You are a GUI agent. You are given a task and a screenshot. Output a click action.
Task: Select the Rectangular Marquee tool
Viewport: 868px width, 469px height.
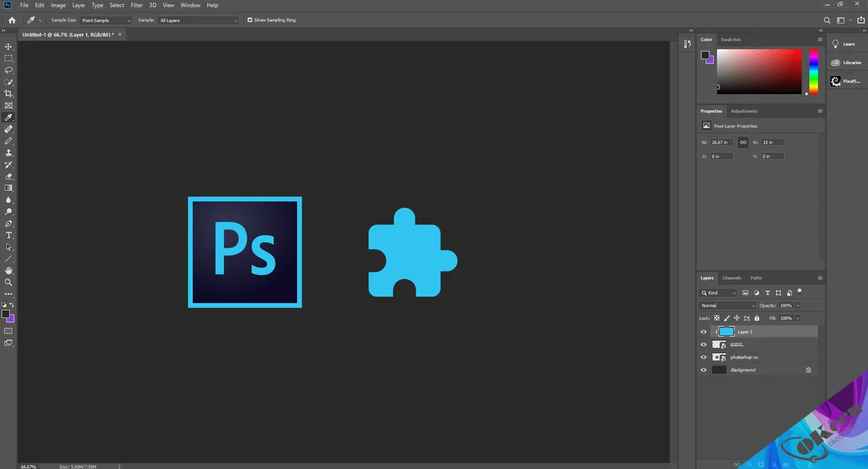[9, 59]
